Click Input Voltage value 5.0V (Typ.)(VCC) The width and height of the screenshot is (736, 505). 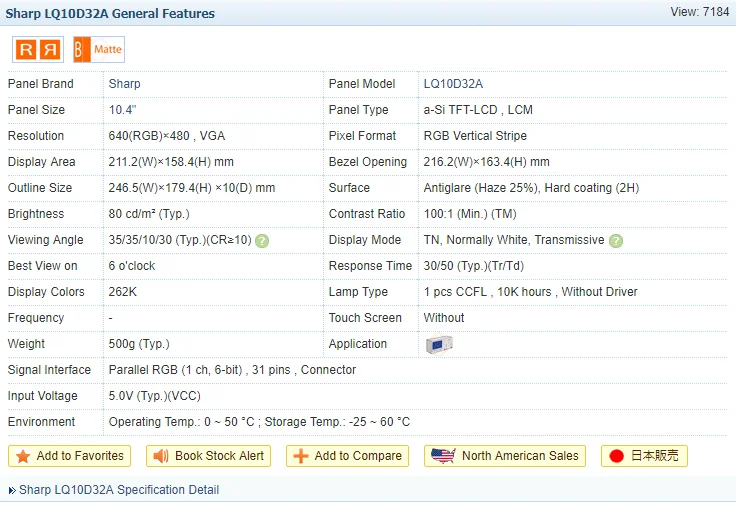154,396
